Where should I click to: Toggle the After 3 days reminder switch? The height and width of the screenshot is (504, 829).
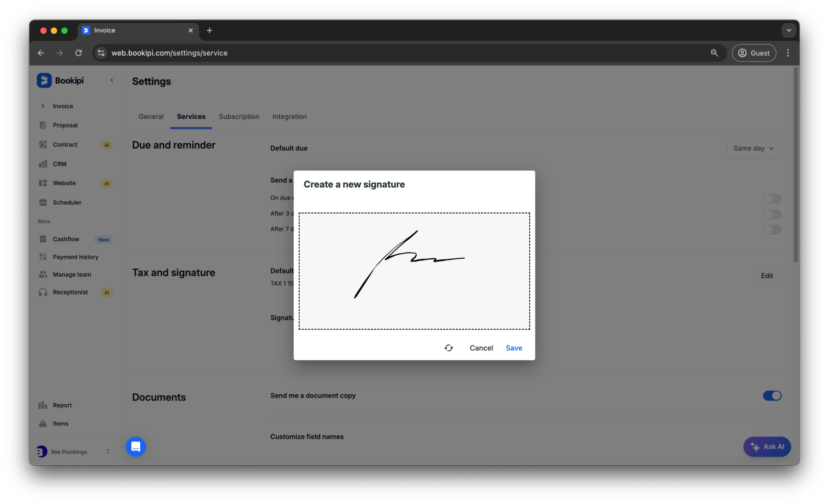coord(772,214)
